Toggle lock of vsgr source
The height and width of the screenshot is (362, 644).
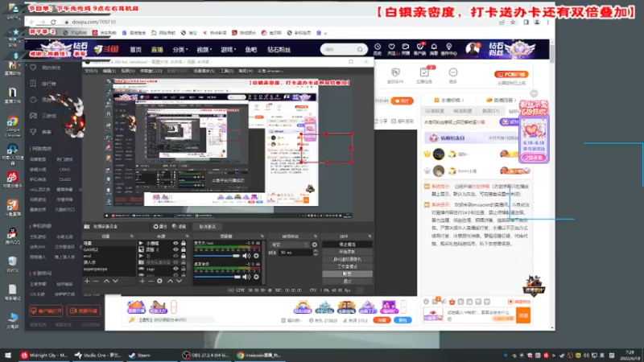click(184, 269)
